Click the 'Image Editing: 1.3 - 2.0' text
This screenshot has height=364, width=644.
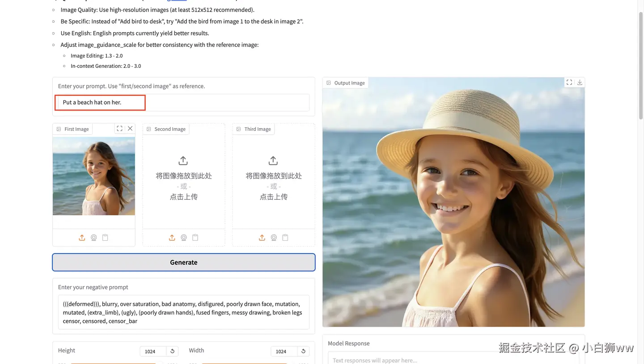97,56
